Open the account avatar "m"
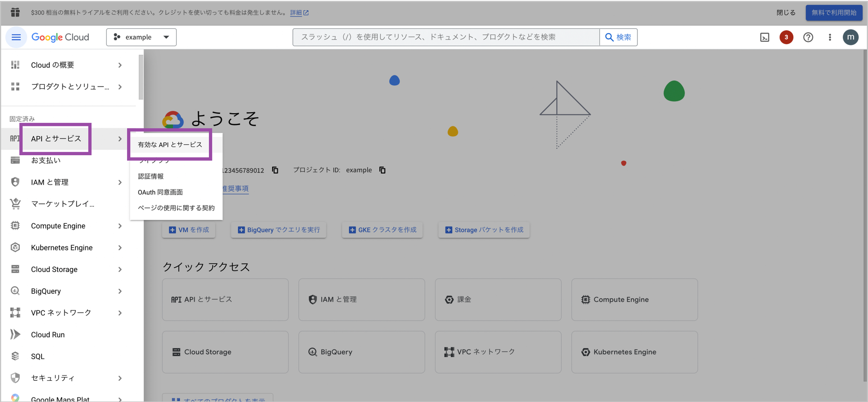 point(851,37)
